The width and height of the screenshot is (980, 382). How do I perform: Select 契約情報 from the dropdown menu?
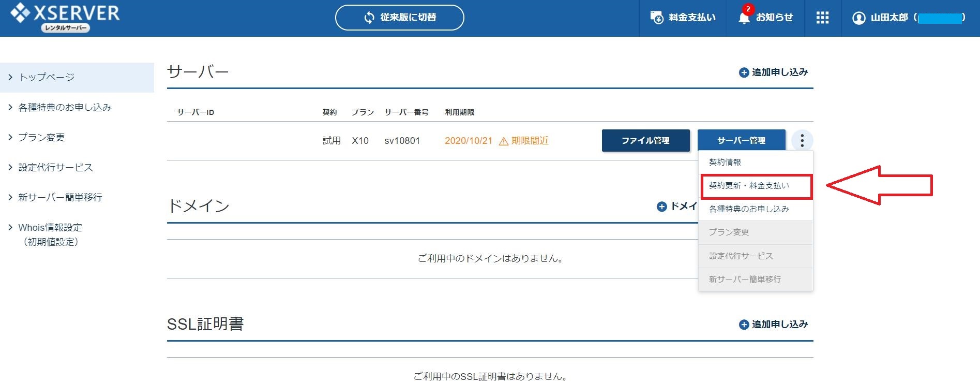click(x=756, y=163)
